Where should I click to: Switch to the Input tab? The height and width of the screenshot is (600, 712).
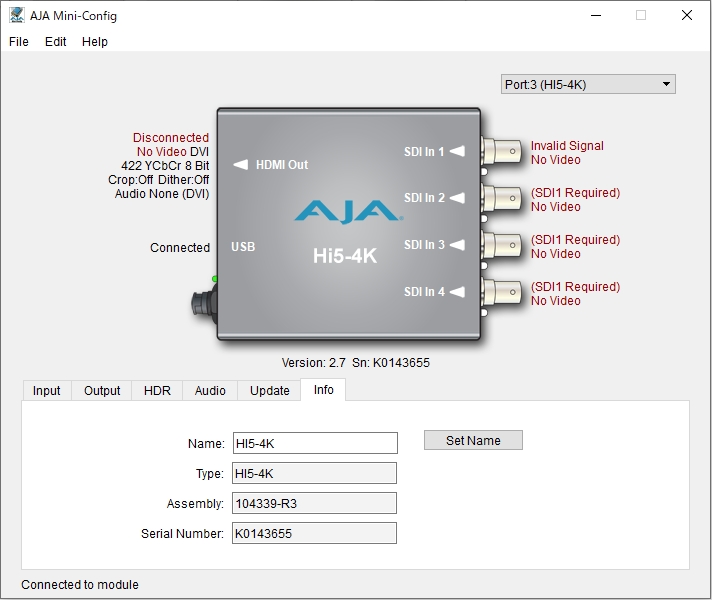pos(47,391)
